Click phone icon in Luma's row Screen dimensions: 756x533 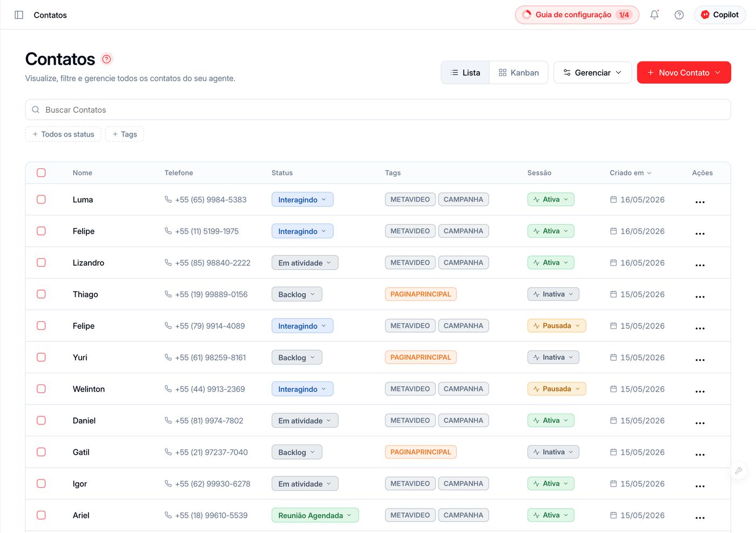pyautogui.click(x=168, y=199)
